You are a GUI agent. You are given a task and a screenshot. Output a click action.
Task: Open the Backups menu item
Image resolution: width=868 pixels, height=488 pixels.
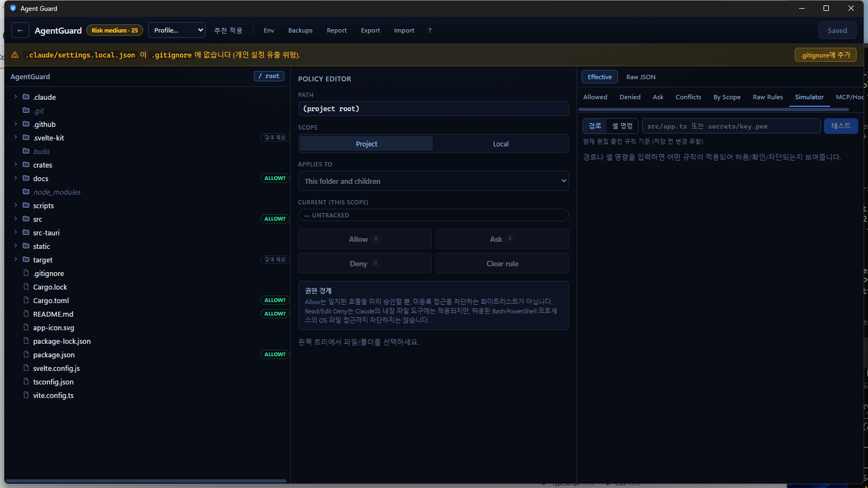(300, 30)
